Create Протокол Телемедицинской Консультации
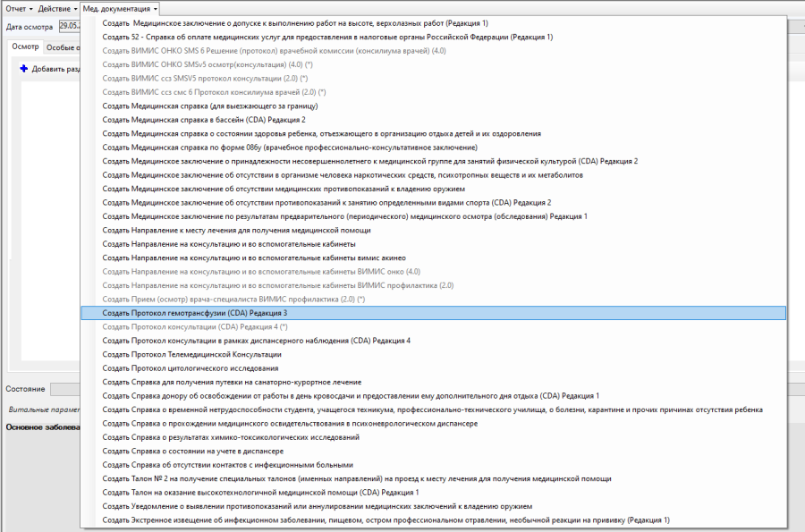The width and height of the screenshot is (805, 532). tap(434, 355)
